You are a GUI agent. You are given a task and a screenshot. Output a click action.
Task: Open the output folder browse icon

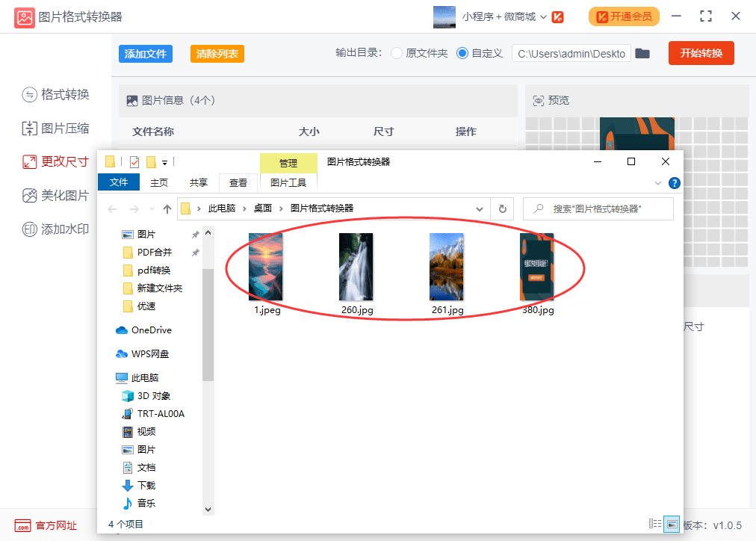(642, 53)
